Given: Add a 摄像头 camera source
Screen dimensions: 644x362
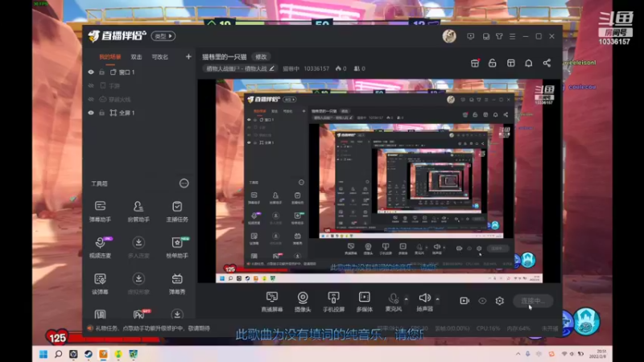Looking at the screenshot, I should (303, 302).
